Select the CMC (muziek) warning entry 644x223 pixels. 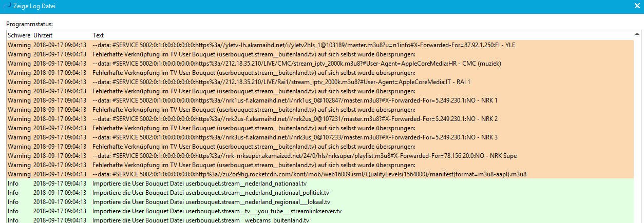tap(297, 64)
